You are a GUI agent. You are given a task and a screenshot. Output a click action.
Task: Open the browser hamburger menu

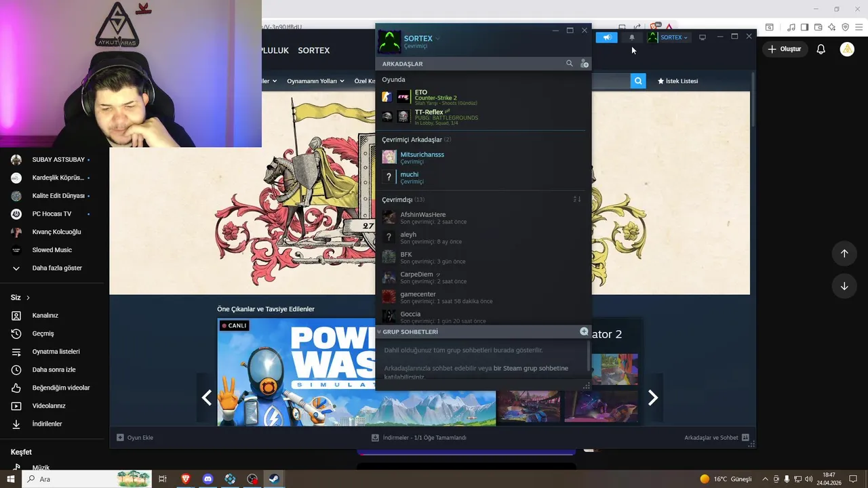pyautogui.click(x=859, y=27)
